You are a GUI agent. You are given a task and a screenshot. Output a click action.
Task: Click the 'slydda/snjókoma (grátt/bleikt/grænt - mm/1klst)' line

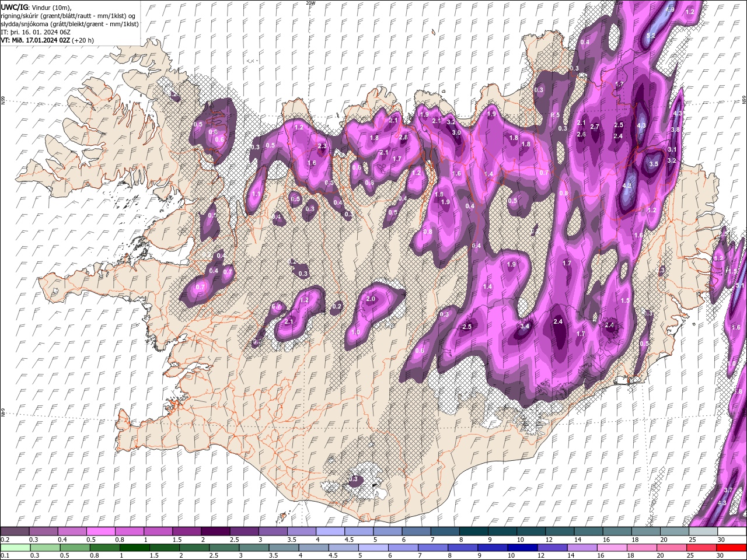[x=69, y=24]
